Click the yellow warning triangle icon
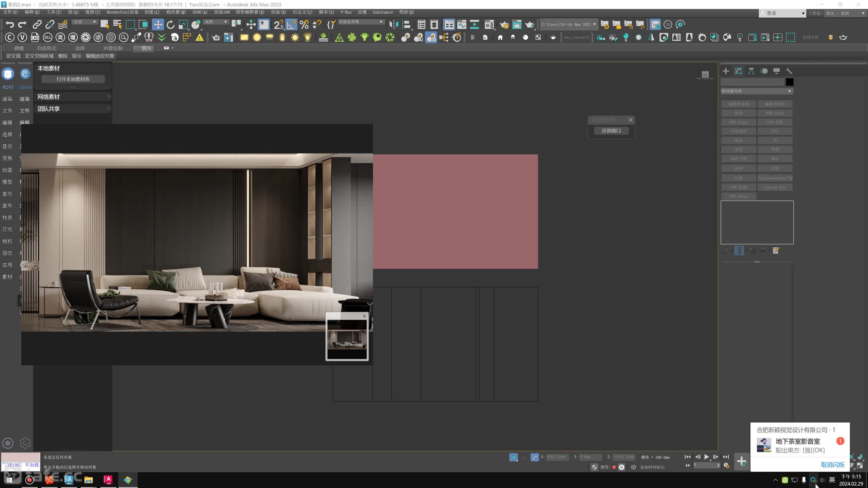This screenshot has width=868, height=488. tap(200, 37)
